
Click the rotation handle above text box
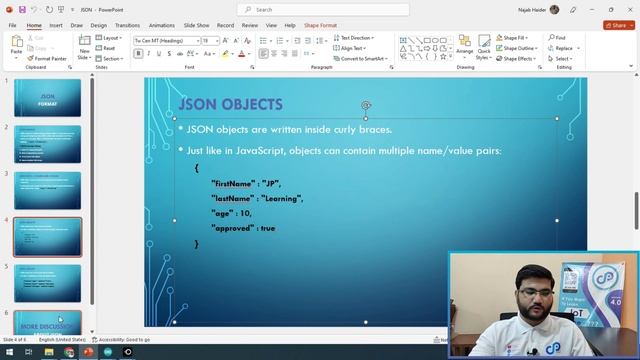click(x=366, y=105)
